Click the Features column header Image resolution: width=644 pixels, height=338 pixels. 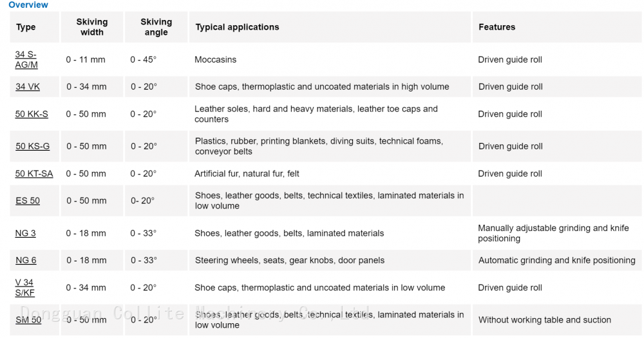click(x=497, y=27)
